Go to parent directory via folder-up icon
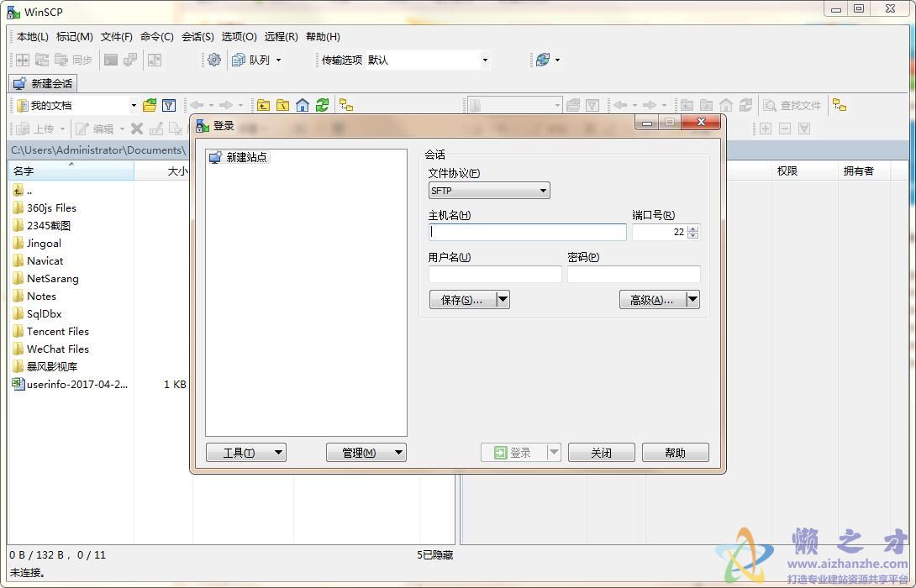 264,105
